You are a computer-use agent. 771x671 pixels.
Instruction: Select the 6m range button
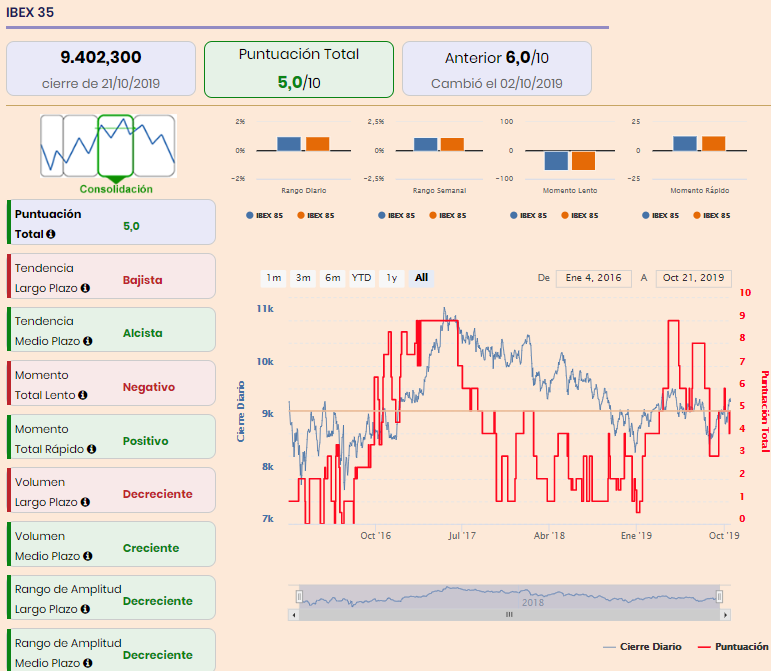click(x=332, y=278)
